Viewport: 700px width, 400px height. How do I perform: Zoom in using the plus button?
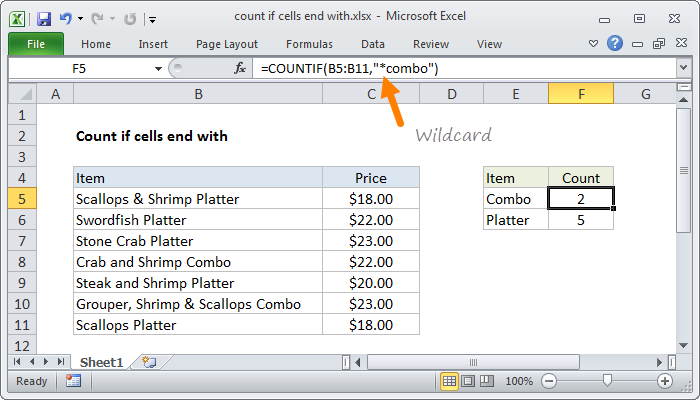665,381
